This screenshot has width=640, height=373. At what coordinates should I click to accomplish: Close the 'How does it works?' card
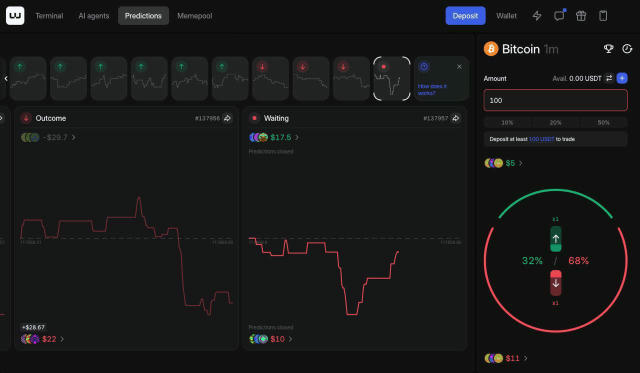459,67
